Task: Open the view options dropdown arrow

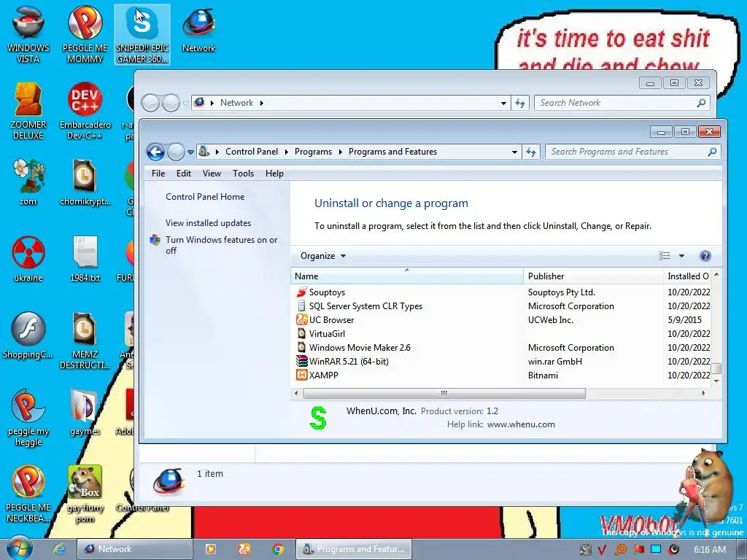Action: click(x=681, y=256)
